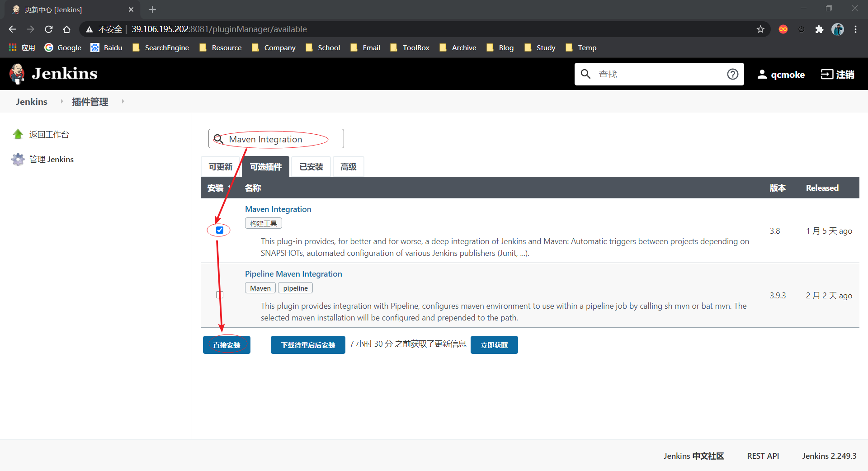Screen dimensions: 868x471
Task: Open the Resource bookmark folder
Action: coord(221,47)
